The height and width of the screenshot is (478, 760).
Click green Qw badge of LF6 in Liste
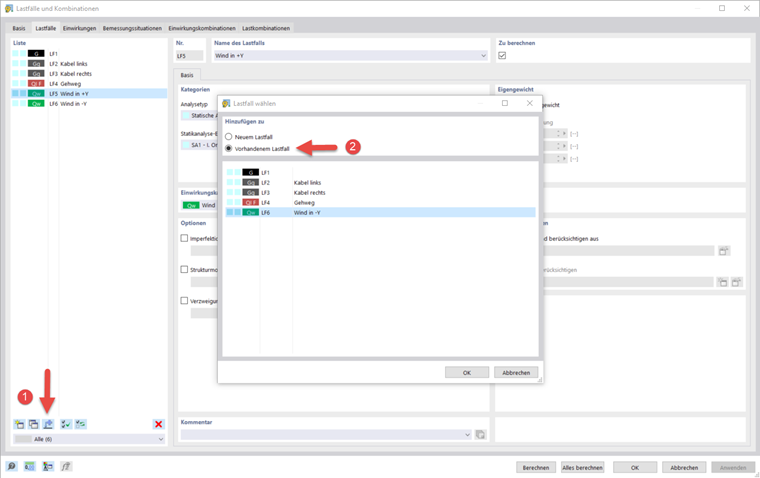point(36,103)
